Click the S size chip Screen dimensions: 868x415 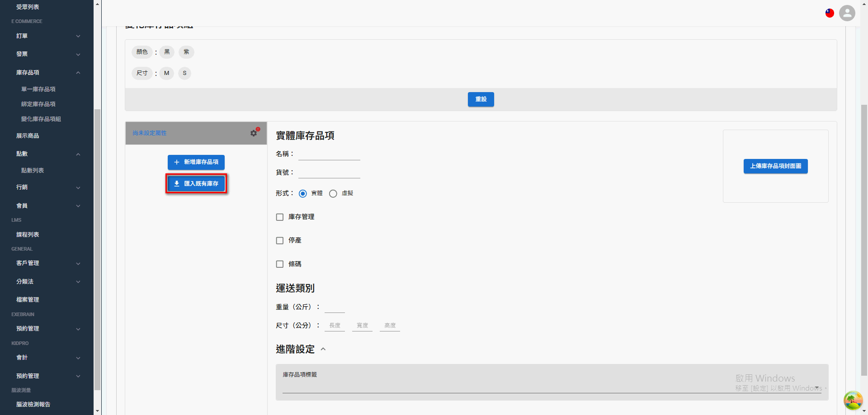184,73
